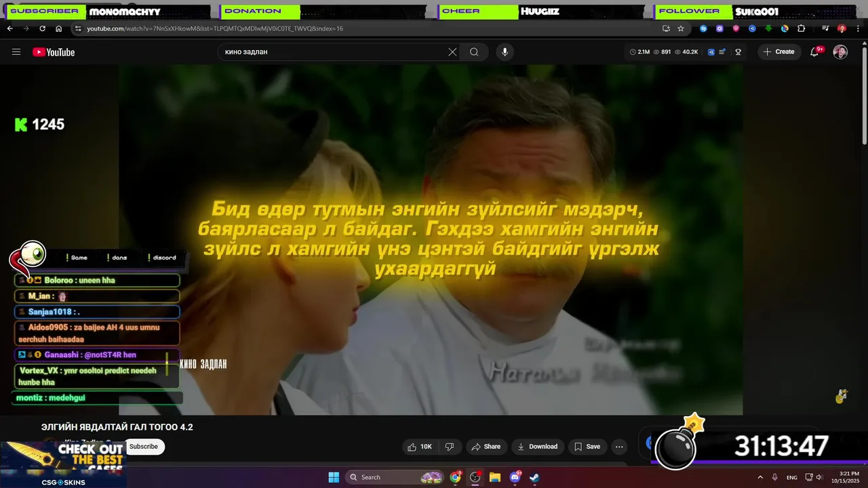Run search with the magnifier button
The width and height of the screenshot is (868, 488).
(474, 52)
